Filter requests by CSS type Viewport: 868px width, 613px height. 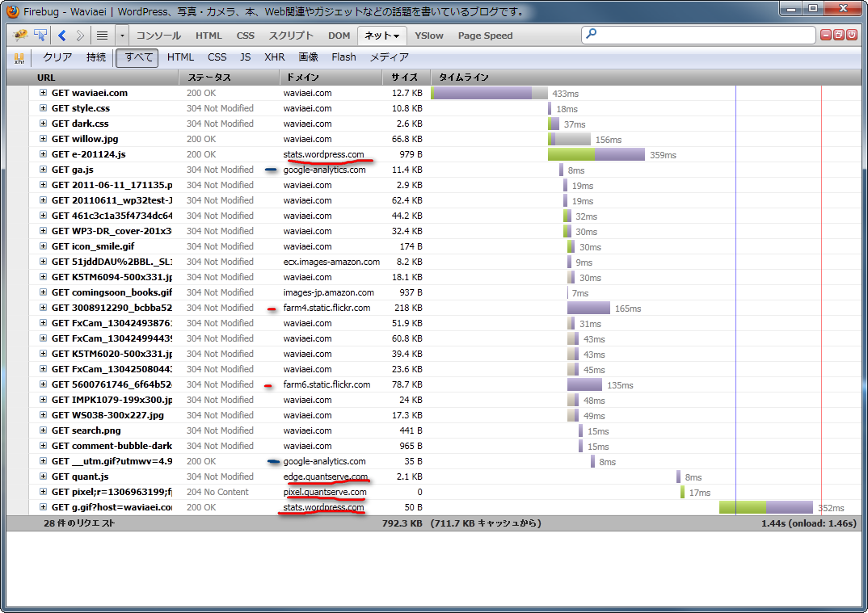217,57
